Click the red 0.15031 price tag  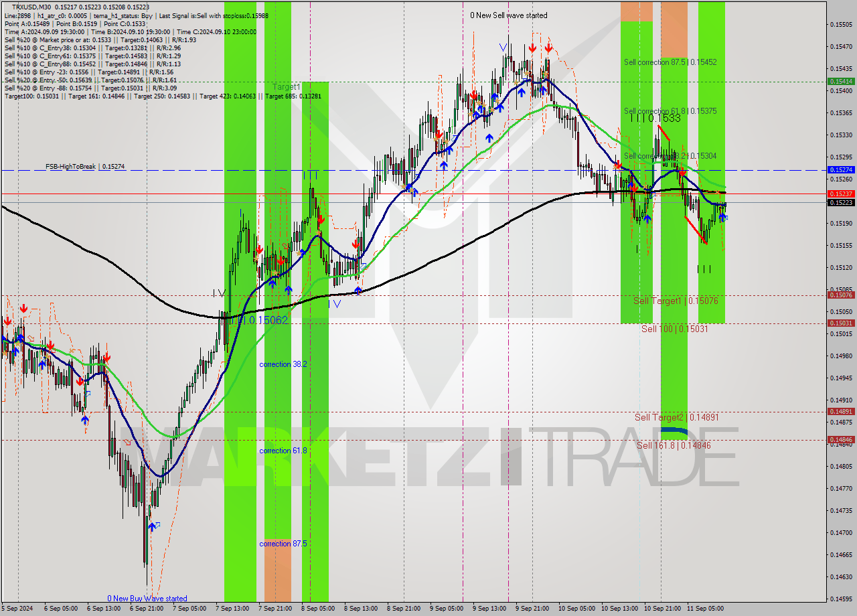pyautogui.click(x=841, y=323)
